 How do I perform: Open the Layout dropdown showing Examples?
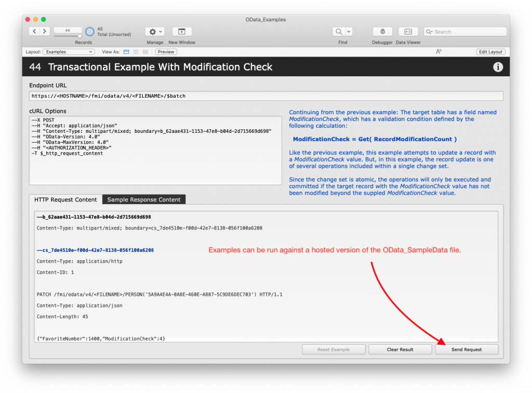pyautogui.click(x=69, y=52)
